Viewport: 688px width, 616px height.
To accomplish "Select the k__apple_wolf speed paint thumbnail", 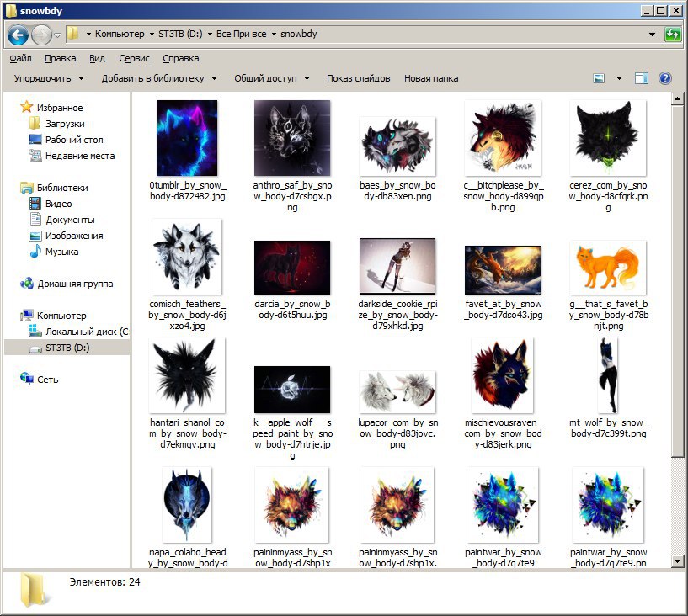I will click(292, 390).
